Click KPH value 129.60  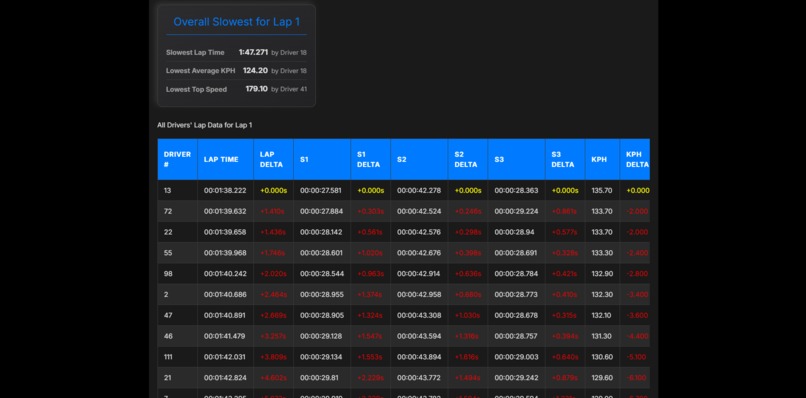(602, 378)
